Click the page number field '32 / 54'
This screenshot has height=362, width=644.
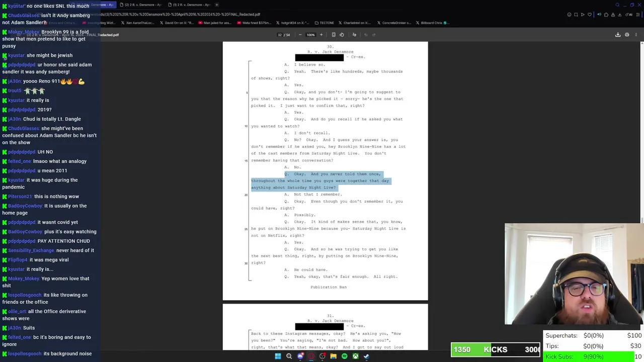point(284,35)
